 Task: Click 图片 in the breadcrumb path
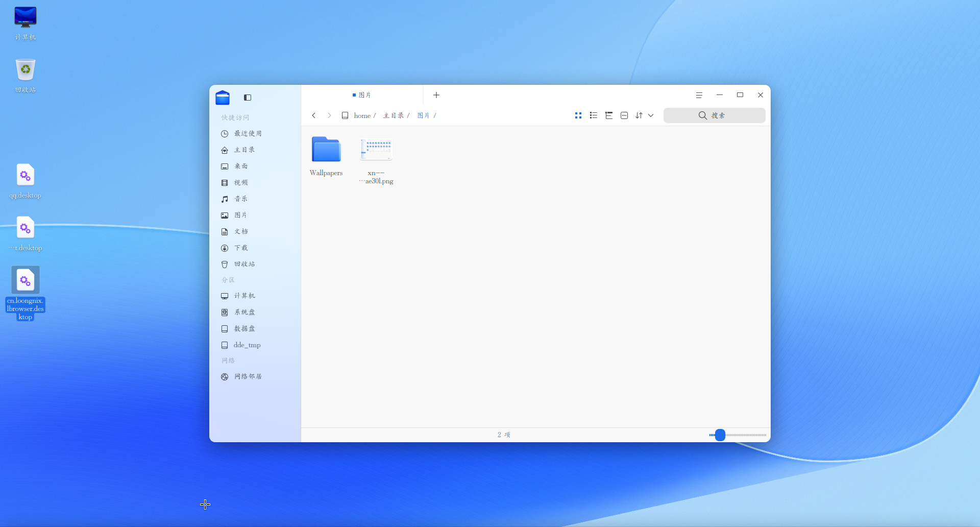424,115
